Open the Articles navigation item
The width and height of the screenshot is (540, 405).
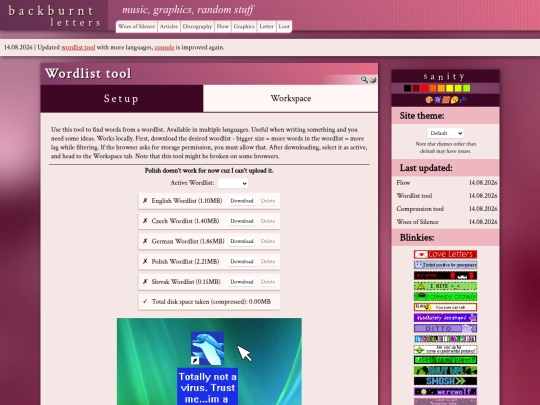169,27
